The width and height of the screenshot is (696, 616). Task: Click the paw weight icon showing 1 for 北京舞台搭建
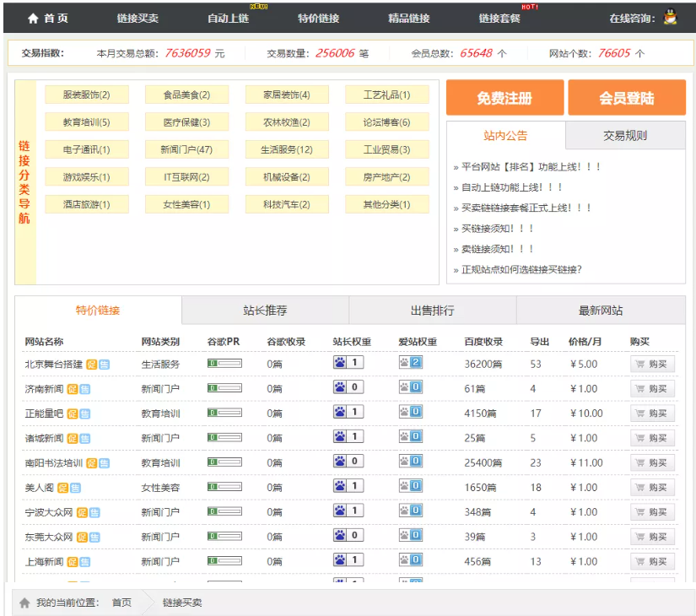[341, 362]
